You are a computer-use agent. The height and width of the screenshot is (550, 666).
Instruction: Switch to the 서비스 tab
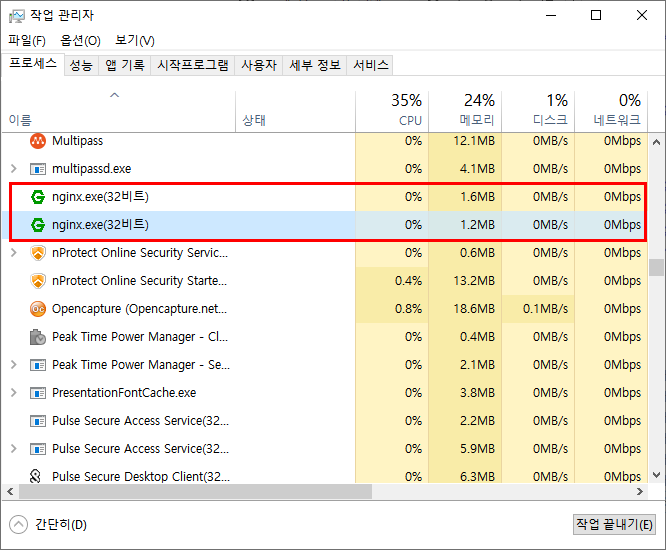coord(370,65)
